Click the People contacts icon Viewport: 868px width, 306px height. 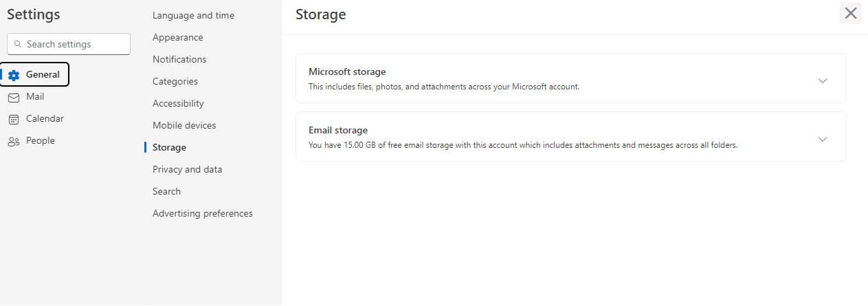click(14, 142)
